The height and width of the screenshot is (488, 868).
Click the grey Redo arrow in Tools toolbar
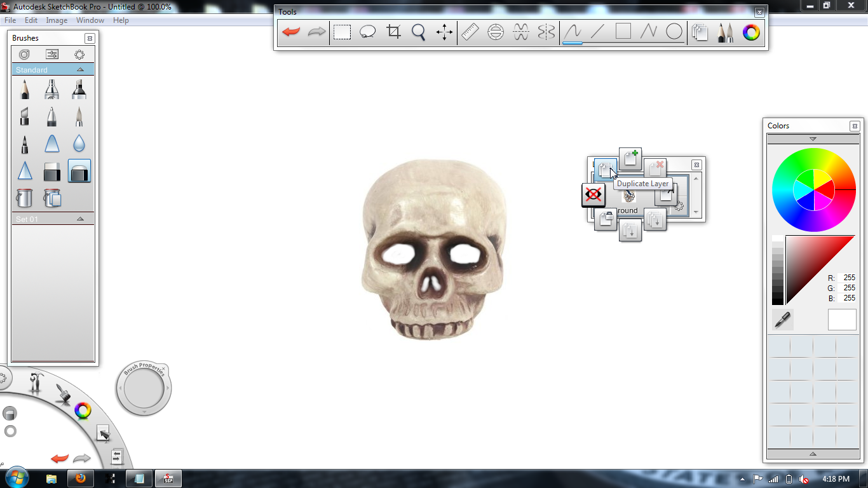[316, 32]
